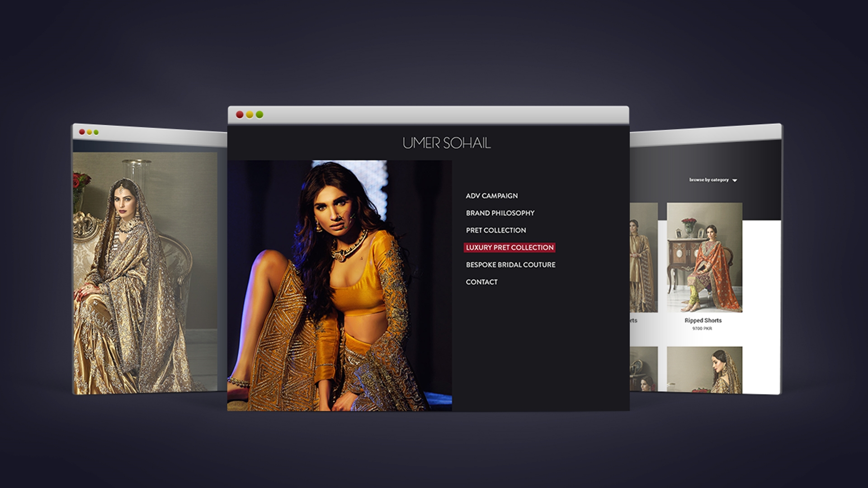Go to BRAND PHILOSOPHY page
Viewport: 868px width, 488px height.
pyautogui.click(x=500, y=213)
